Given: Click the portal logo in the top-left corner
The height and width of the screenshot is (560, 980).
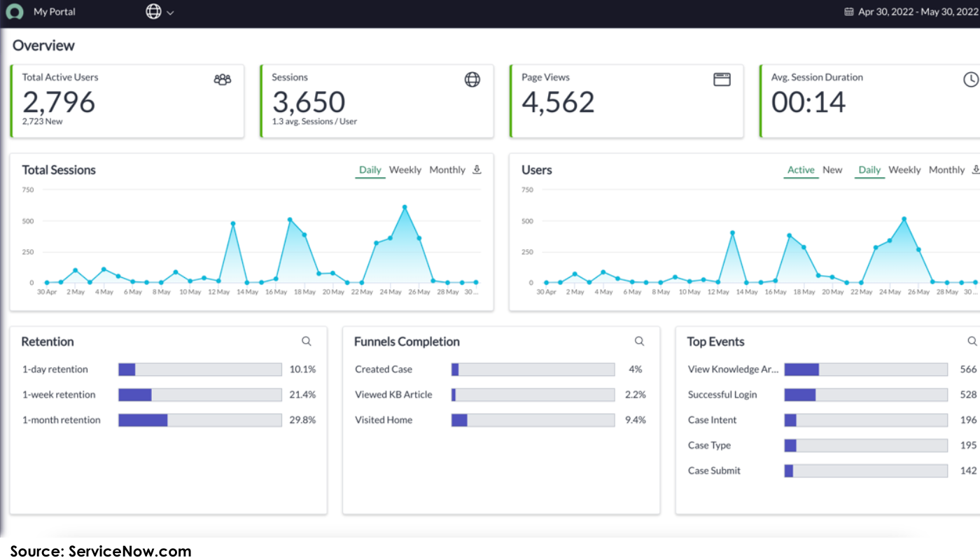Looking at the screenshot, I should tap(15, 12).
